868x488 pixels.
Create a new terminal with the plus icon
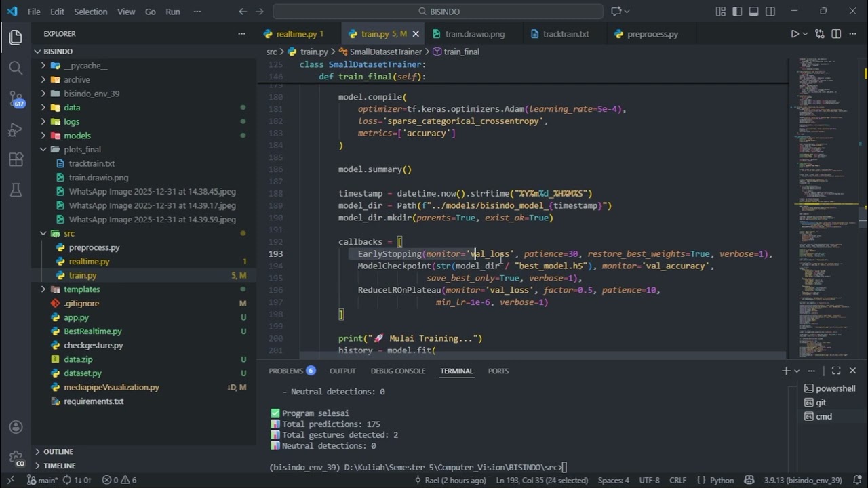coord(786,371)
